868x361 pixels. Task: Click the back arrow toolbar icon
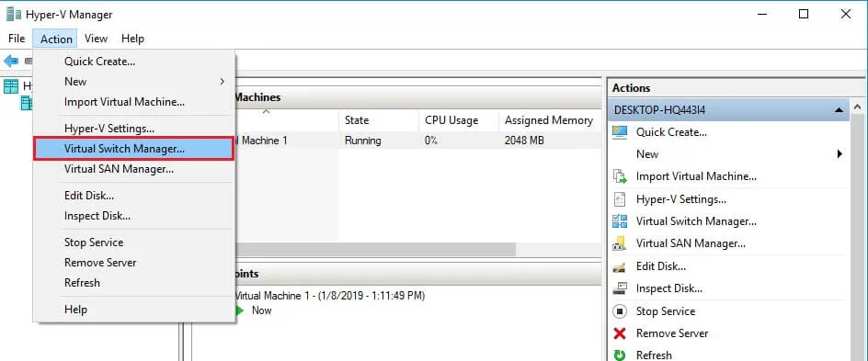pyautogui.click(x=11, y=61)
